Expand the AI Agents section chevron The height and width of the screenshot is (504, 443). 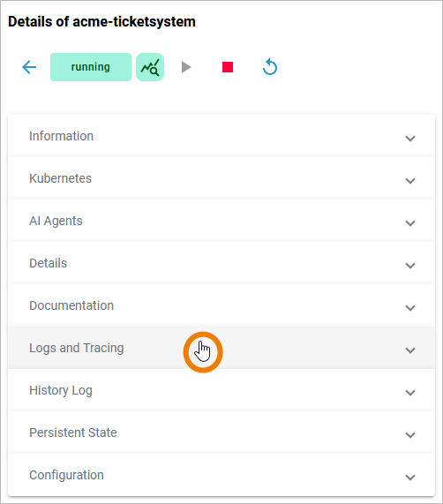[x=410, y=223]
